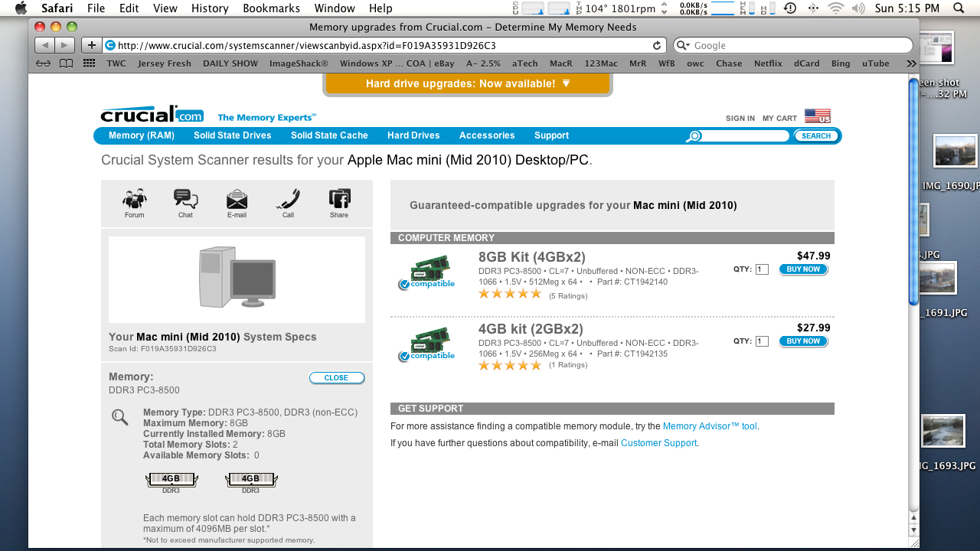Viewport: 980px width, 551px height.
Task: Open the Memory Advisor tool link
Action: coord(710,426)
